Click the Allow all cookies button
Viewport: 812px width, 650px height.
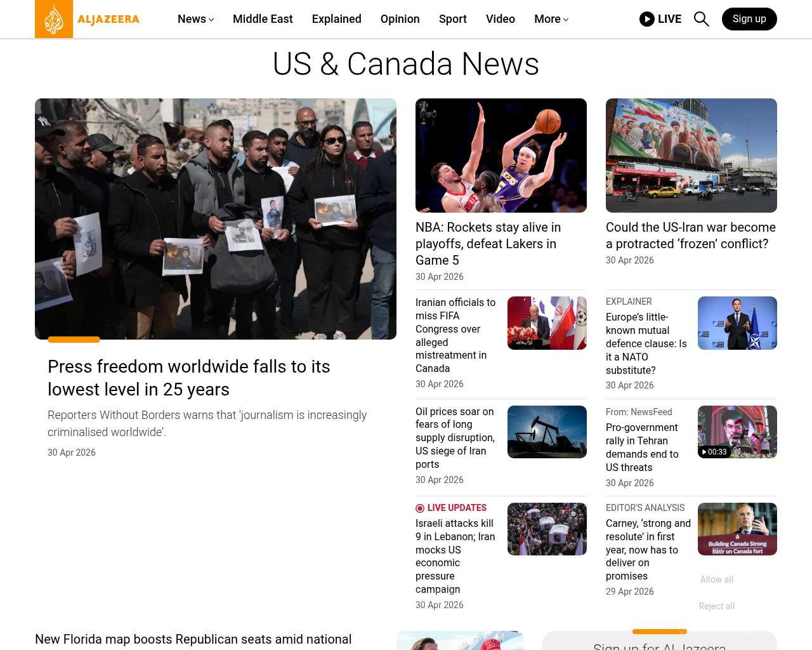pyautogui.click(x=716, y=580)
